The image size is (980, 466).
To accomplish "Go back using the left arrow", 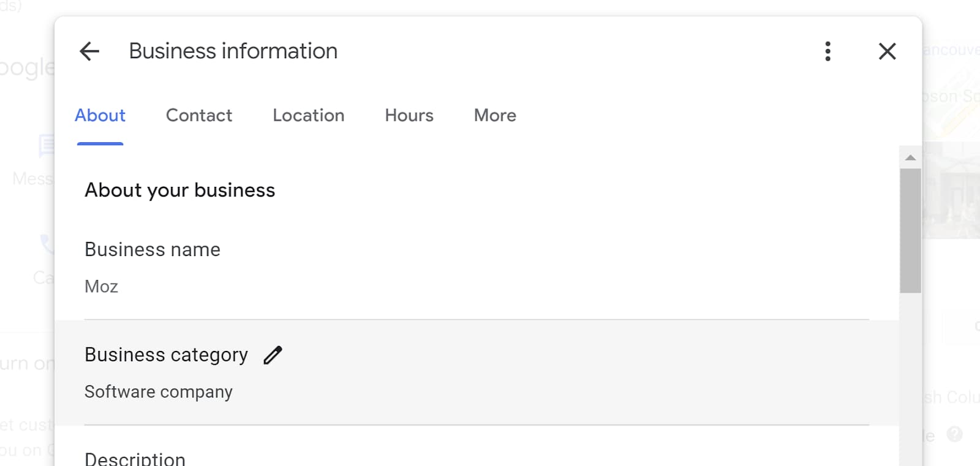I will click(x=89, y=51).
